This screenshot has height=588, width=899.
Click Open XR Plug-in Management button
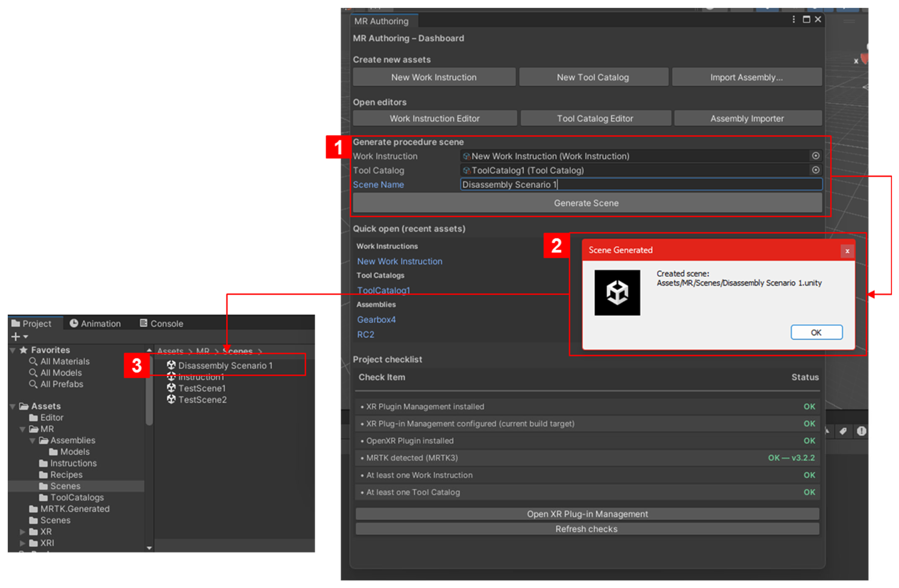pyautogui.click(x=587, y=514)
